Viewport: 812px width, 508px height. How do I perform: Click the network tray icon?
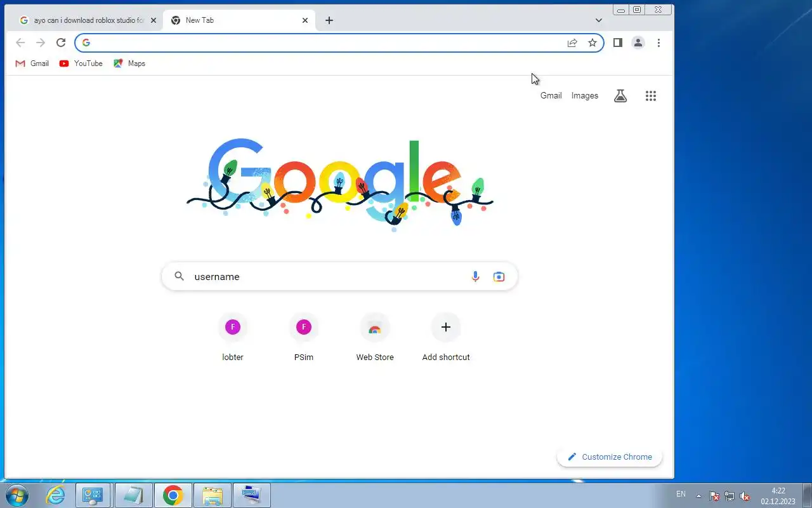point(730,496)
